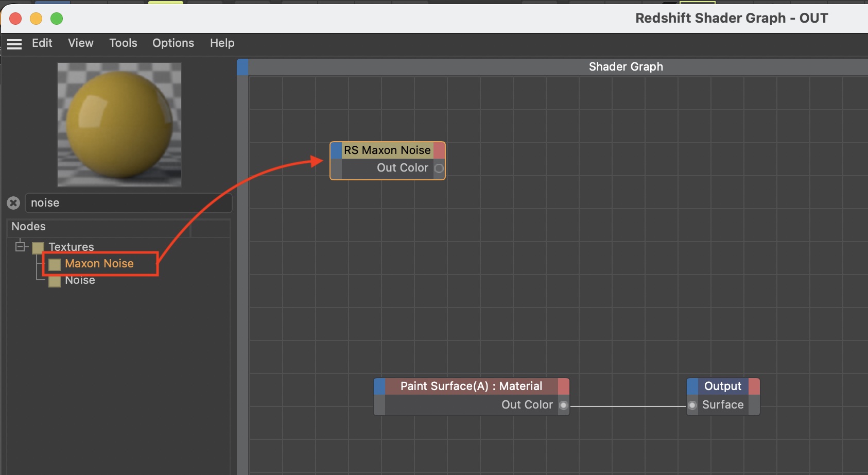Click the Noise texture node icon
This screenshot has height=475, width=868.
pyautogui.click(x=55, y=281)
